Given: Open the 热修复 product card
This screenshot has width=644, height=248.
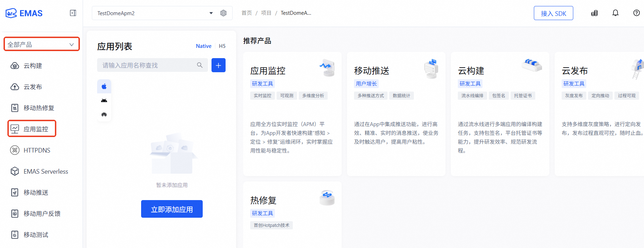Looking at the screenshot, I should point(292,215).
